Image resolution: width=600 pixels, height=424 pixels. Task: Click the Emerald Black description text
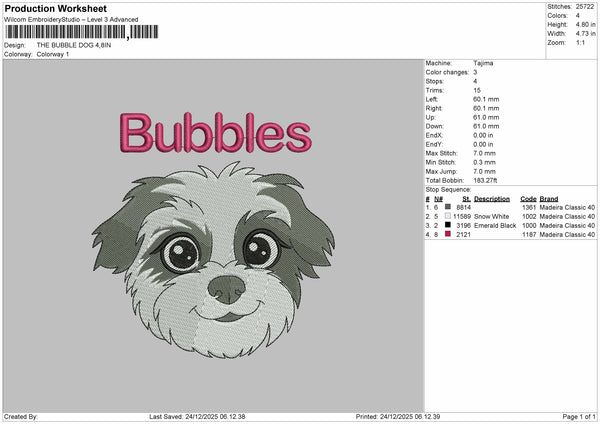(x=495, y=226)
